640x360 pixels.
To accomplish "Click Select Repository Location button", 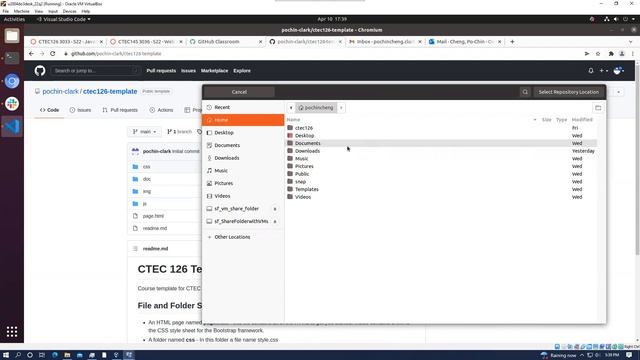I will coord(568,92).
